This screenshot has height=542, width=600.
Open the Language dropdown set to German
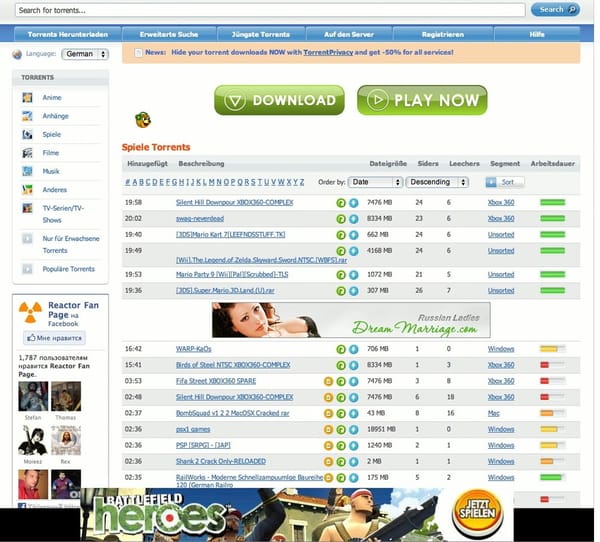coord(84,54)
